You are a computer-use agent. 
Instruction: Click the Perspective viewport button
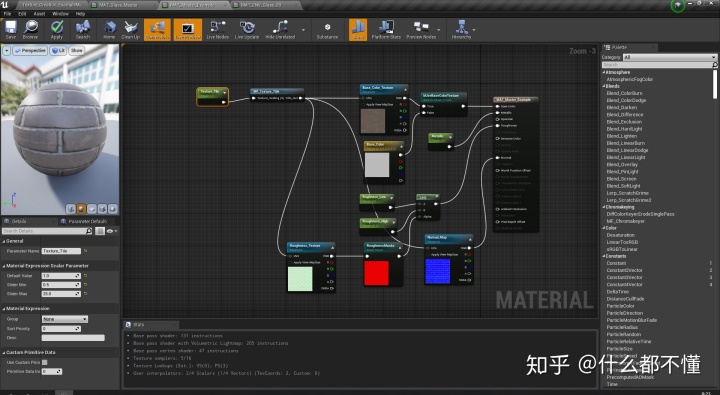click(30, 51)
